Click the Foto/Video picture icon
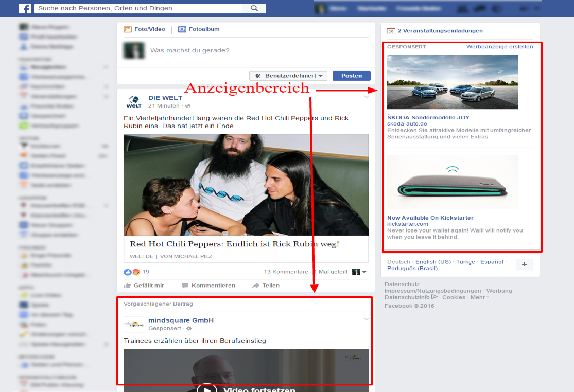The width and height of the screenshot is (574, 392). [127, 29]
